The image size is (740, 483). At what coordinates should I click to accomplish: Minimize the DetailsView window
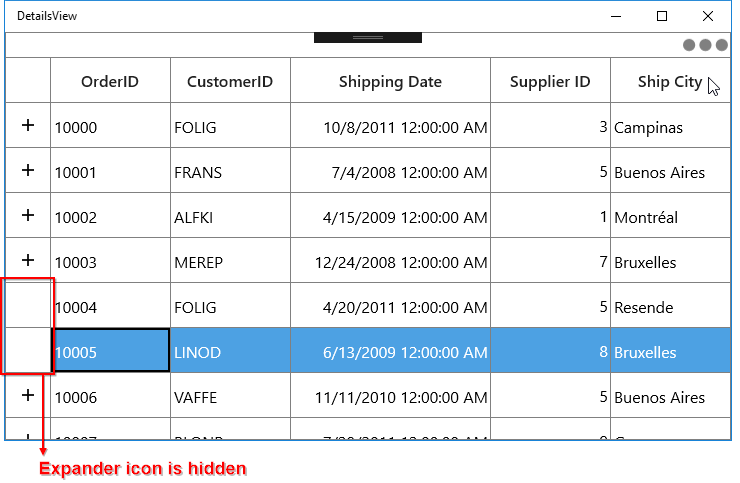(x=616, y=16)
